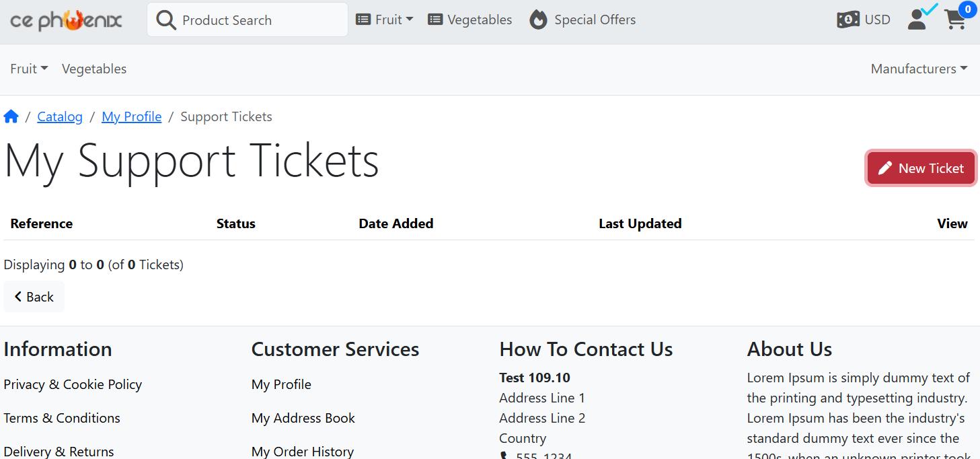Select Vegetables in the secondary navbar

(94, 69)
